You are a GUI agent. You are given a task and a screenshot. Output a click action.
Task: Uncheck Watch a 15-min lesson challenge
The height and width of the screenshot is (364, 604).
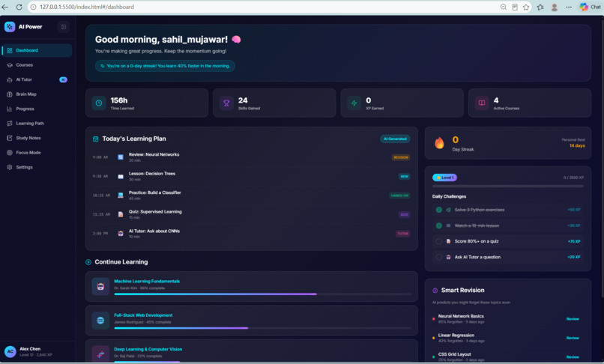click(438, 225)
